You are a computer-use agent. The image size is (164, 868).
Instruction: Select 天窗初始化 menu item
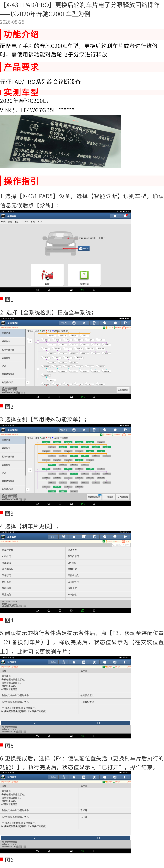tap(99, 576)
